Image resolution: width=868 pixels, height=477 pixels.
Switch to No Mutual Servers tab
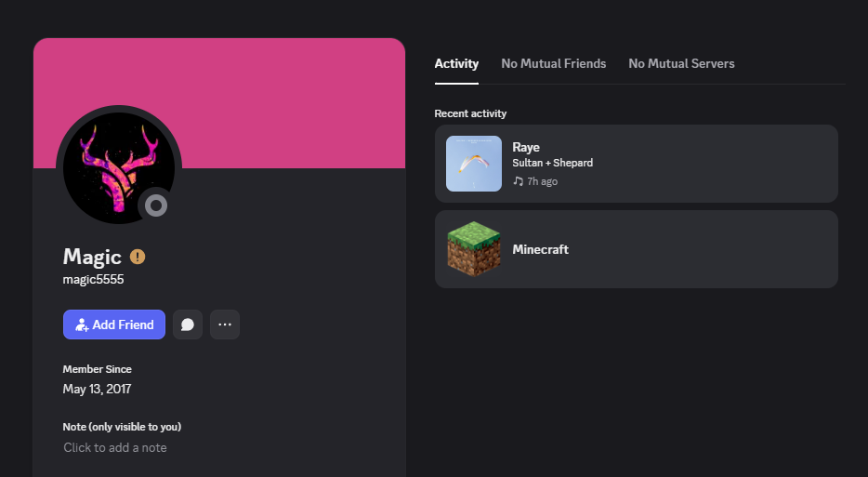click(x=681, y=64)
